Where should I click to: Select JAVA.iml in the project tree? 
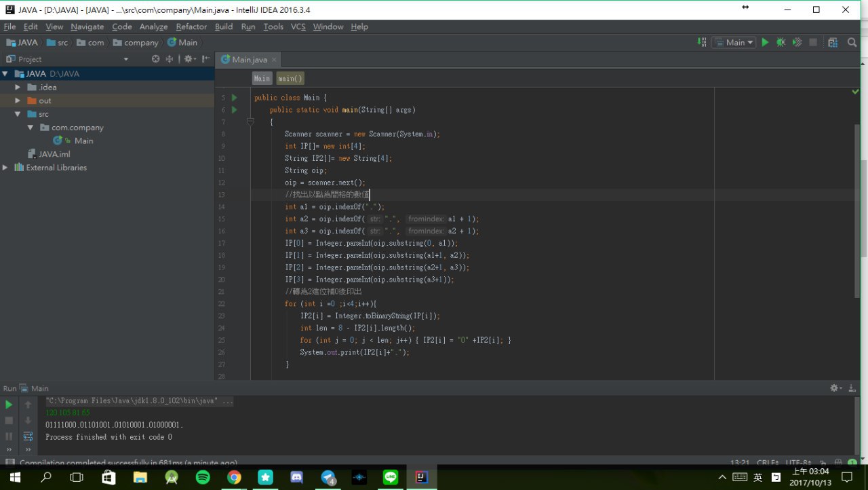click(x=54, y=154)
